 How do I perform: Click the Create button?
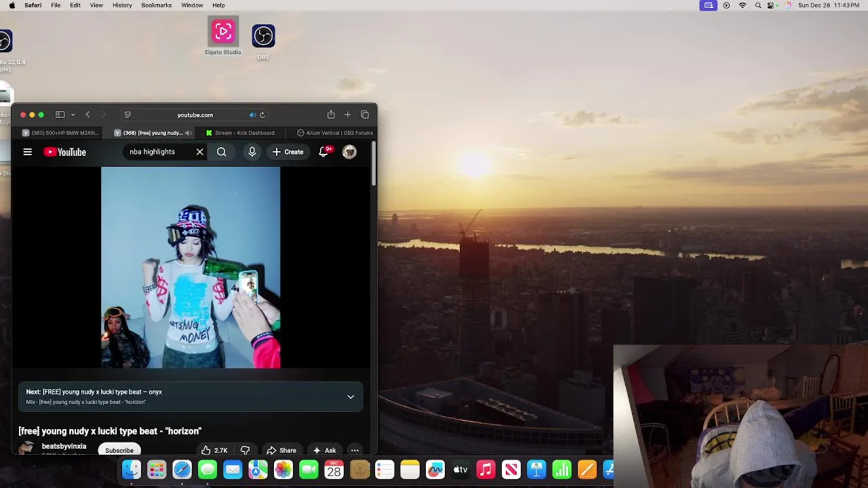288,152
